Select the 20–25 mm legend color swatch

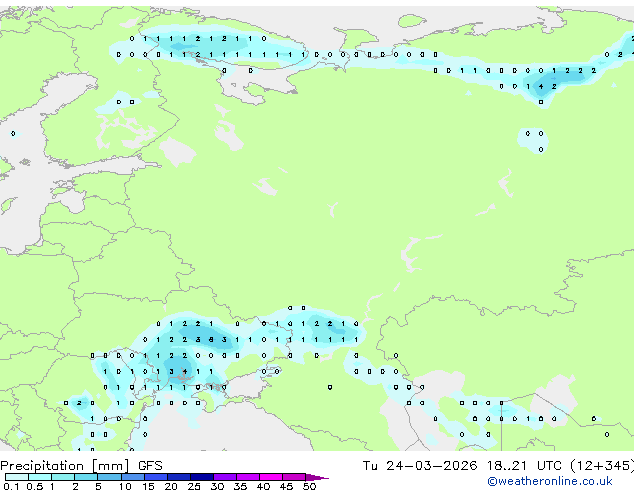[x=179, y=477]
